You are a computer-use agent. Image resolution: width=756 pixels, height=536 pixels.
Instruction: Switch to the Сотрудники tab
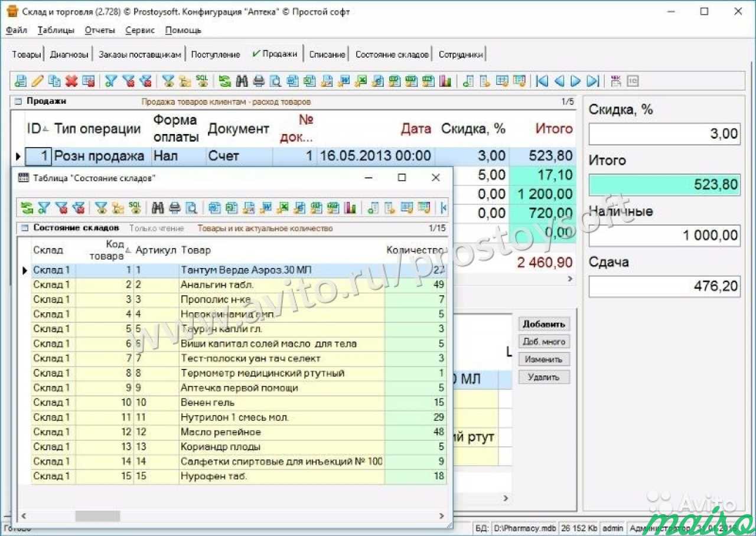pyautogui.click(x=461, y=54)
